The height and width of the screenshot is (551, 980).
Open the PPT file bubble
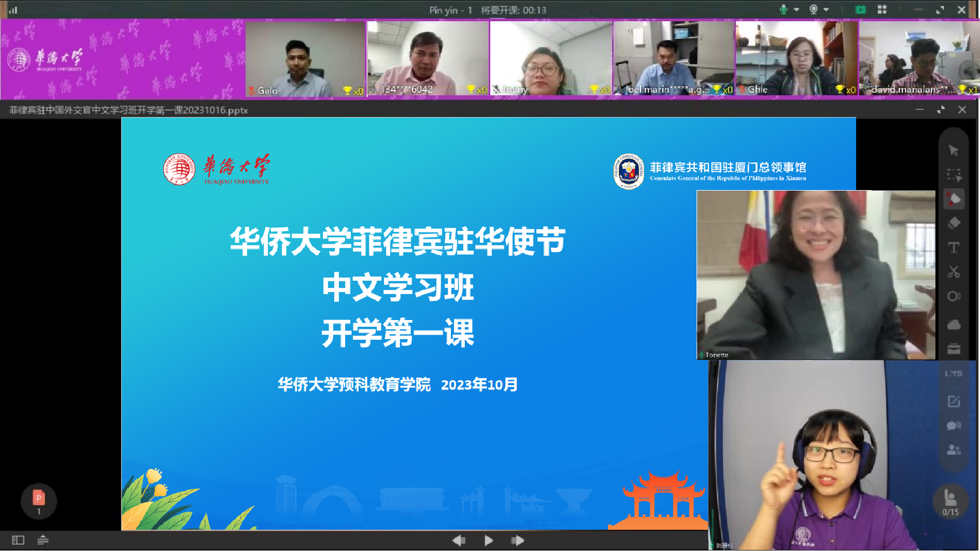38,501
